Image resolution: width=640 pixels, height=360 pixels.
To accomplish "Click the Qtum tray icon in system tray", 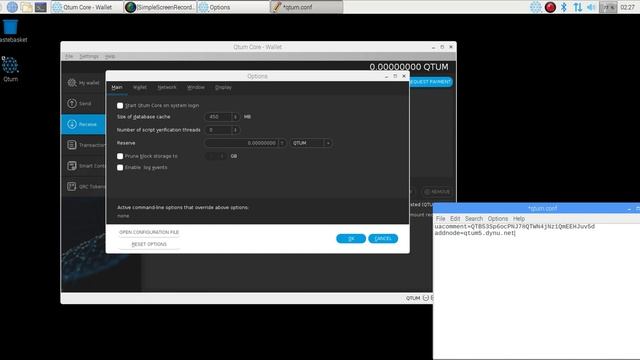I will 536,7.
